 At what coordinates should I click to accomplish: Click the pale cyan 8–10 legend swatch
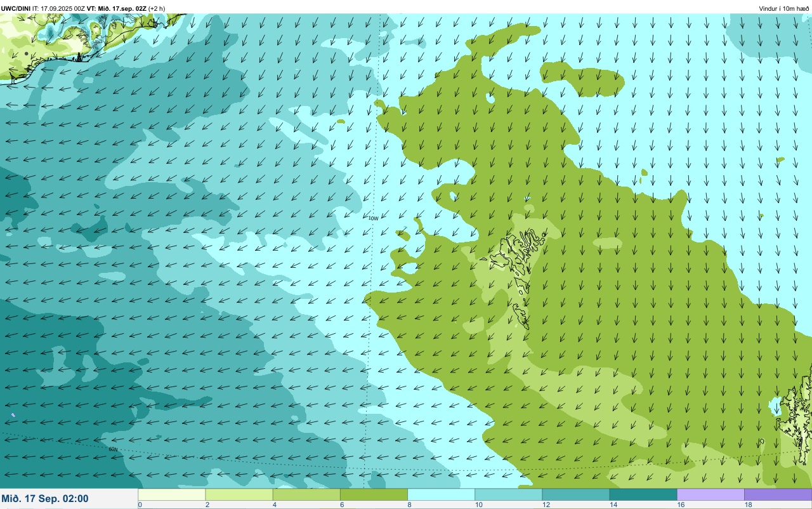coord(441,494)
